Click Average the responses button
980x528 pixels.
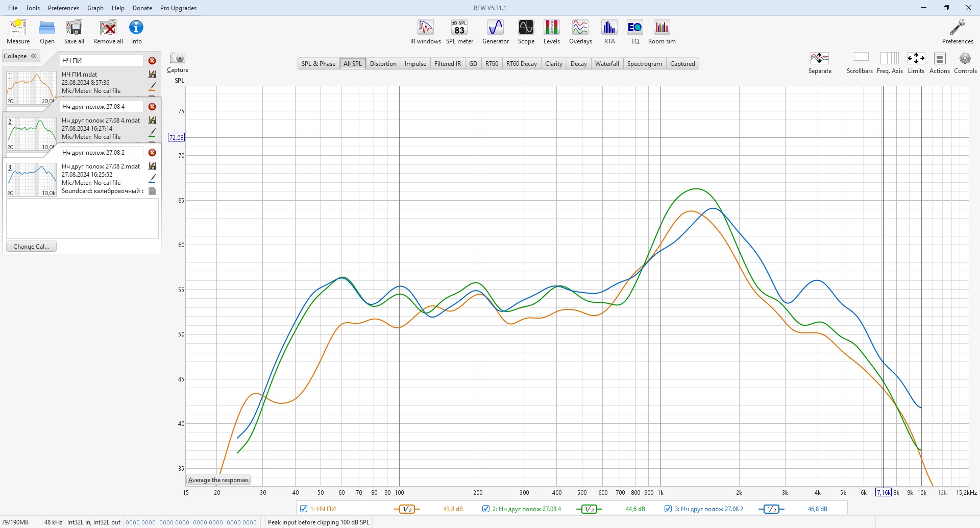click(x=218, y=480)
